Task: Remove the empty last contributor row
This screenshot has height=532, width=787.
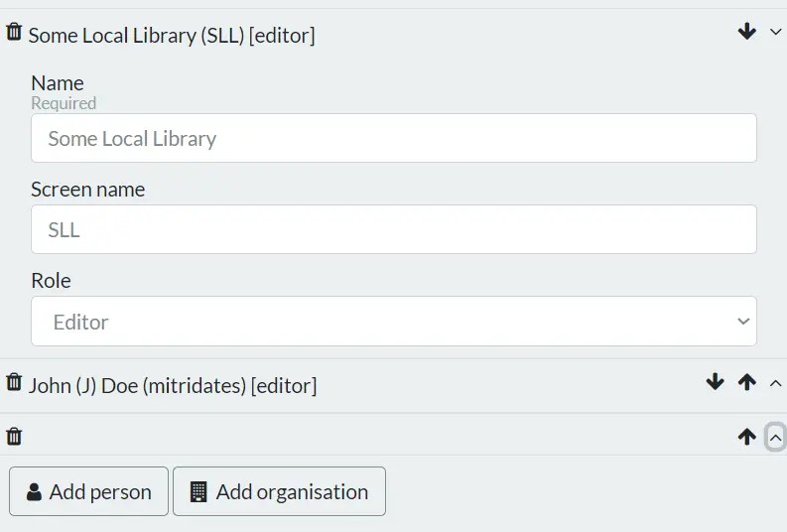Action: [x=14, y=436]
